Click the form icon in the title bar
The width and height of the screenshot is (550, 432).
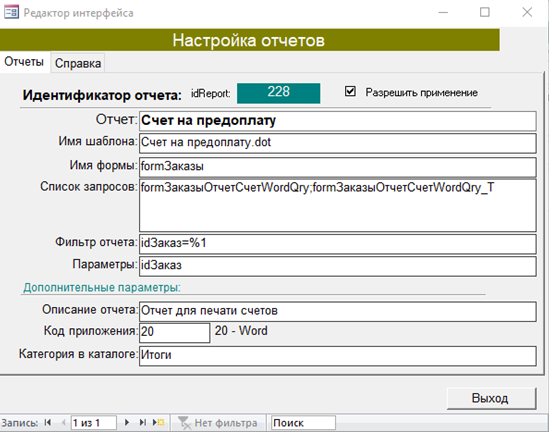pyautogui.click(x=11, y=13)
